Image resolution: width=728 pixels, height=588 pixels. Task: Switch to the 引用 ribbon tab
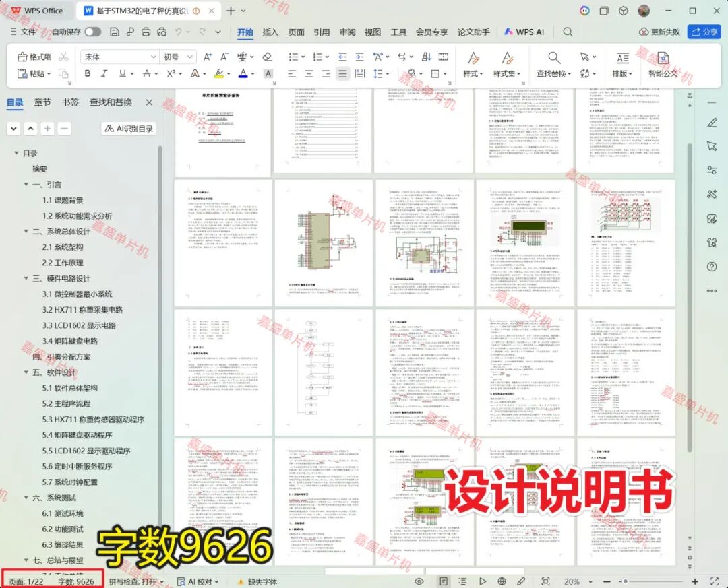pos(322,32)
